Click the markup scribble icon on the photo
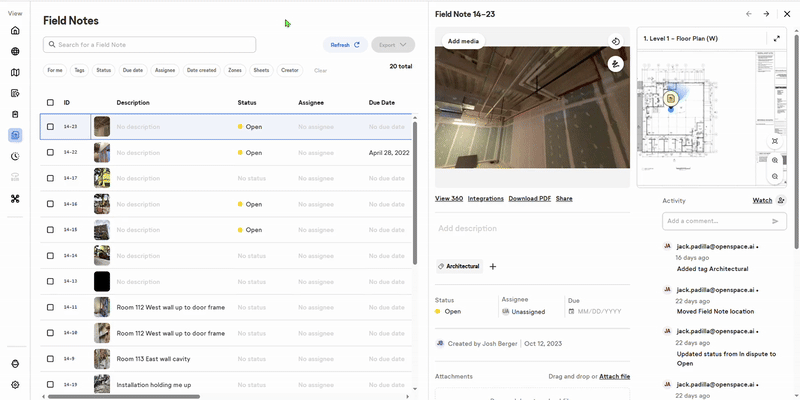 [x=616, y=64]
